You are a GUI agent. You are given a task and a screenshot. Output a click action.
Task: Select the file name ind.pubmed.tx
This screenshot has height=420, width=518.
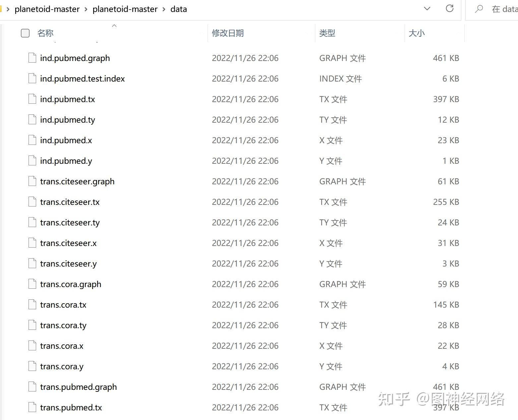tap(68, 99)
